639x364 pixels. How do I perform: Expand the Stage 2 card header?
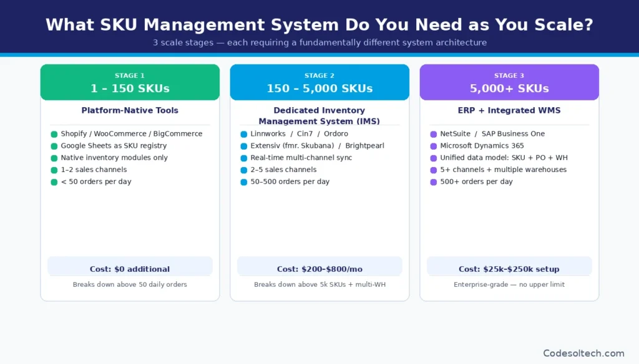tap(319, 82)
